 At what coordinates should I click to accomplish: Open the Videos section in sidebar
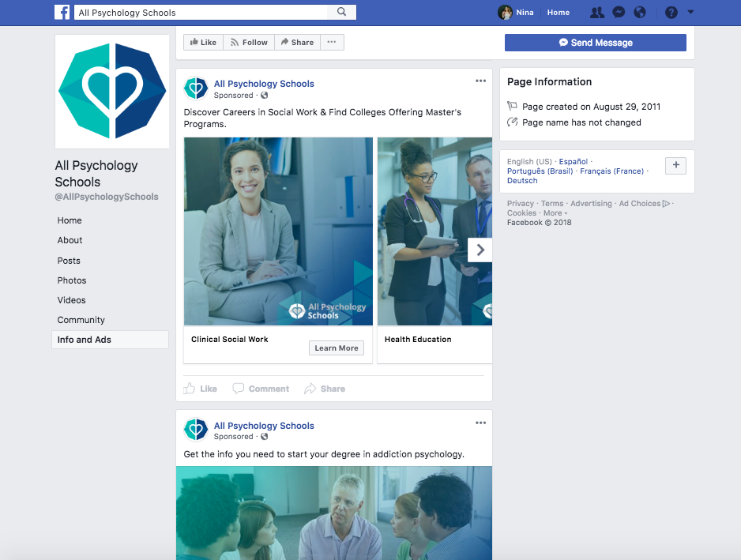(x=71, y=301)
